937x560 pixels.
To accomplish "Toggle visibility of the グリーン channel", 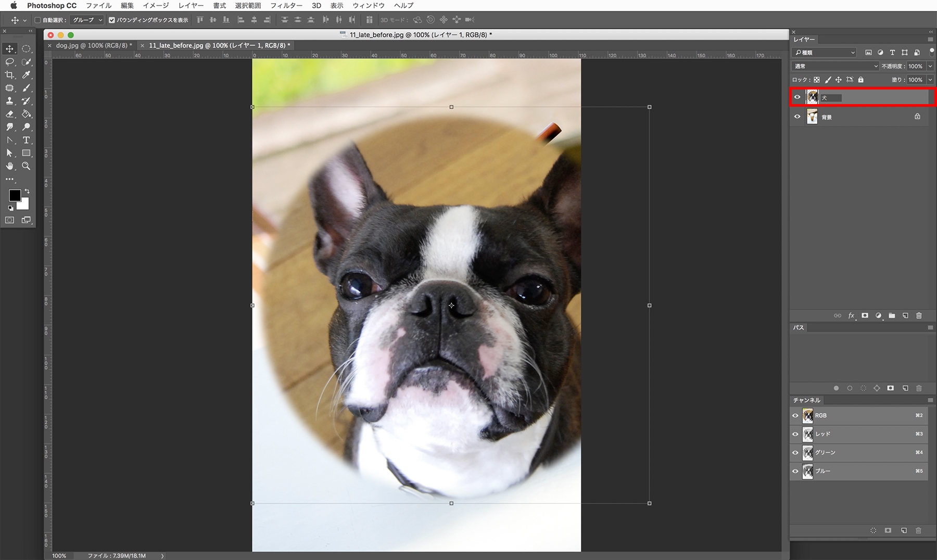I will 795,453.
